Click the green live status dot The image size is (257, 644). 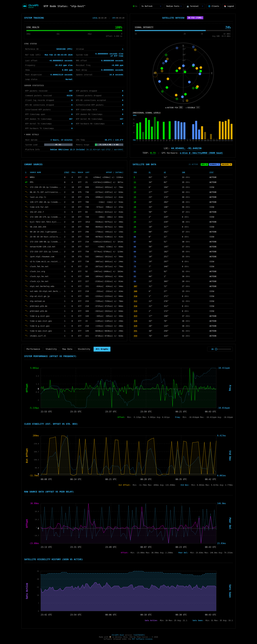(x=134, y=6)
